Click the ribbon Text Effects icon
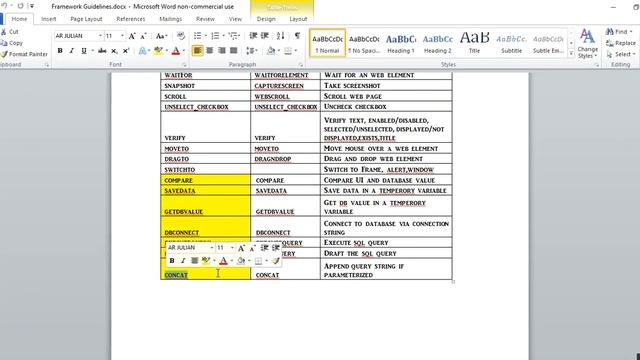640x360 pixels. point(142,51)
